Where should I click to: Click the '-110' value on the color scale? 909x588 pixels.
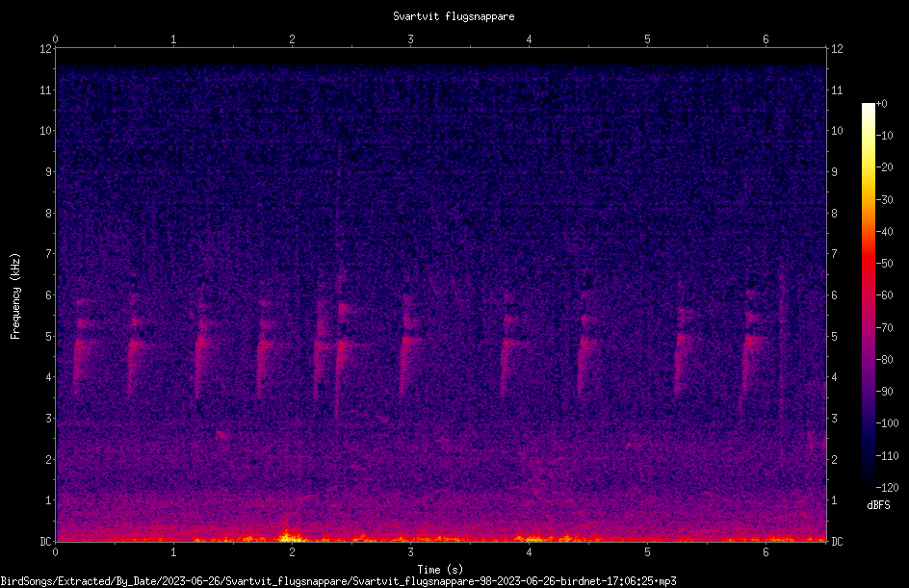click(x=887, y=456)
